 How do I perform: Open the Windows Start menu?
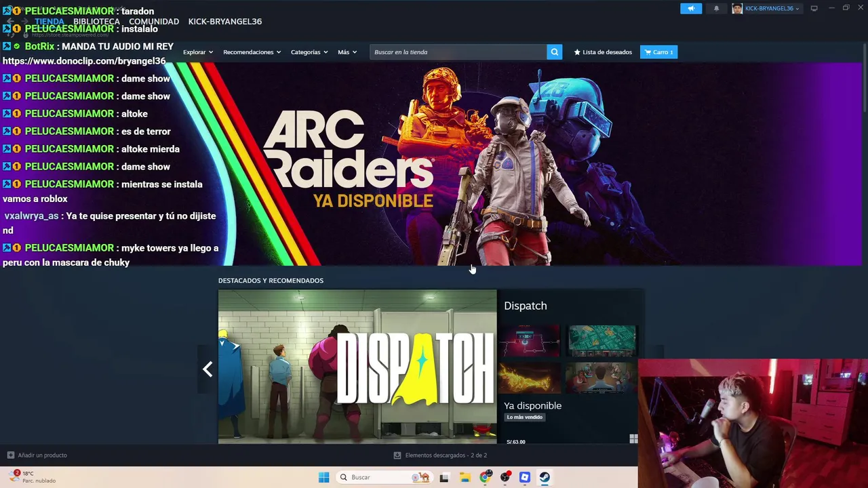click(x=323, y=477)
